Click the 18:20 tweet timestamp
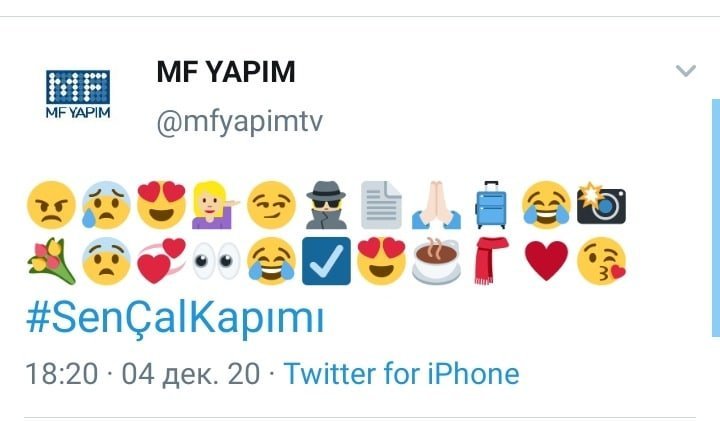Viewport: 720px width, 421px height. 62,374
